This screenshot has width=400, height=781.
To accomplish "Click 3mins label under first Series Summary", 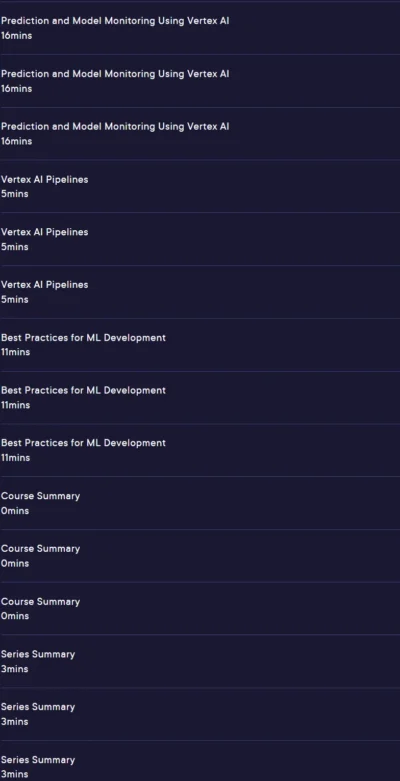I will (x=14, y=669).
